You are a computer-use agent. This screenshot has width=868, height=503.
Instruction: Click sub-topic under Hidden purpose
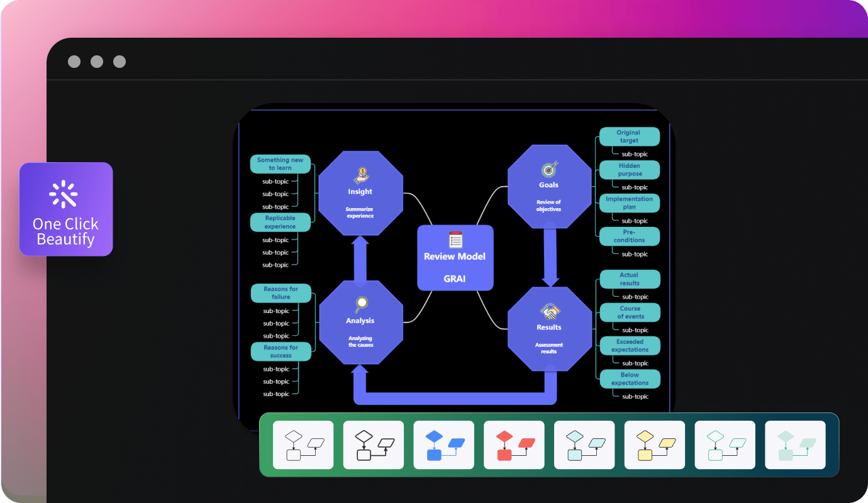coord(635,187)
